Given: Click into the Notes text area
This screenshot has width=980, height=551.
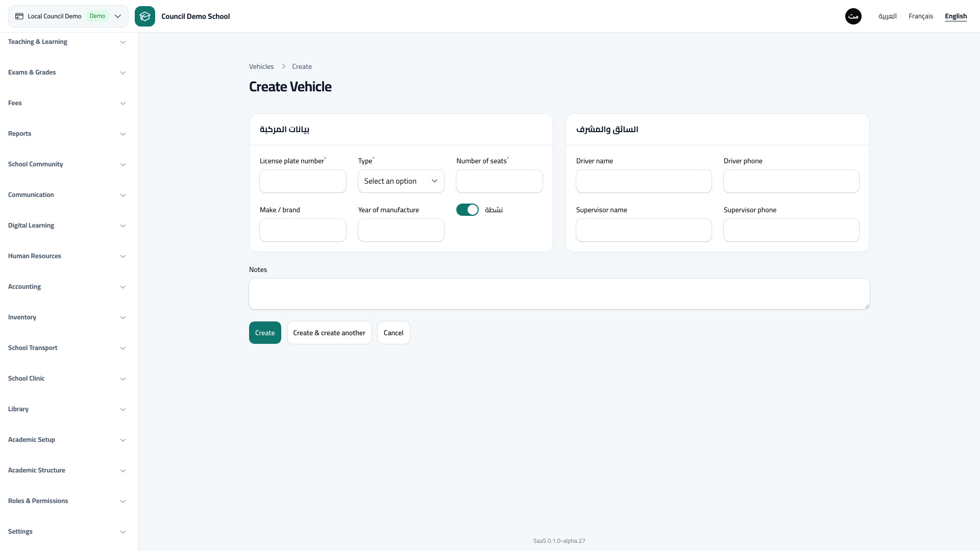Looking at the screenshot, I should pos(559,294).
